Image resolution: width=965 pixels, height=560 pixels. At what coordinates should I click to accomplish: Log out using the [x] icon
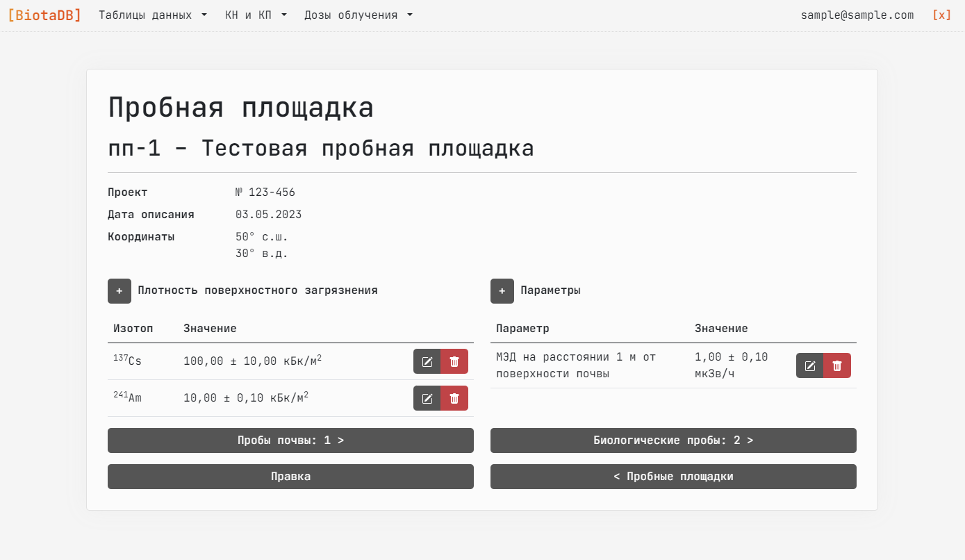click(941, 15)
